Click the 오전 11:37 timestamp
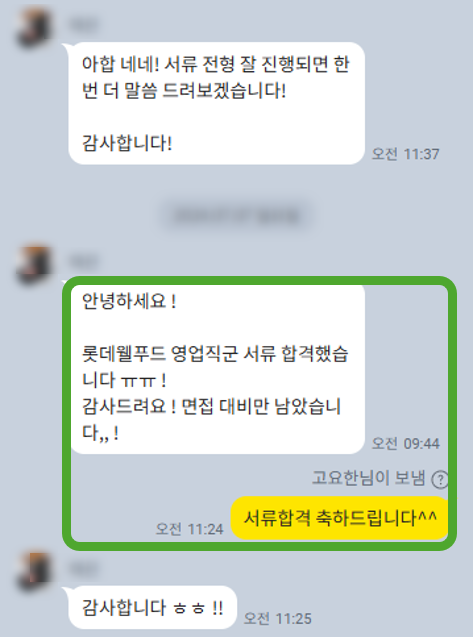 coord(406,154)
